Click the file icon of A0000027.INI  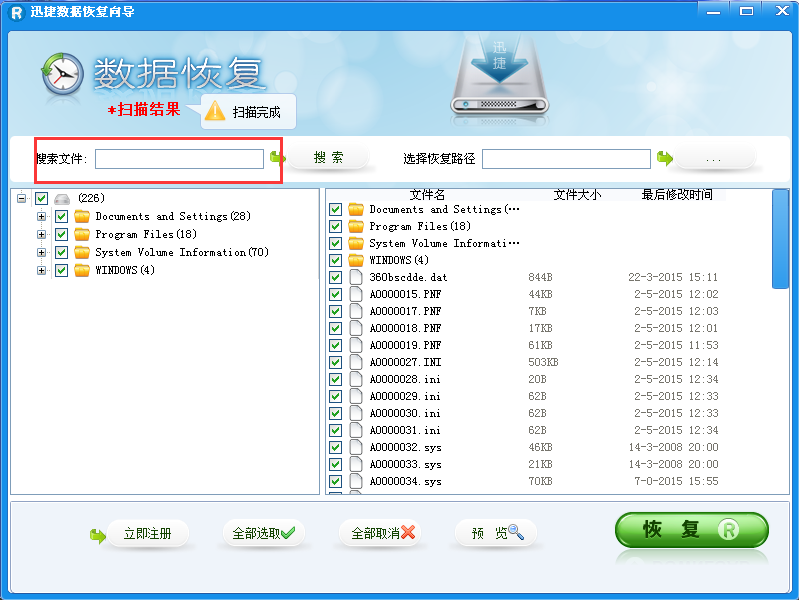point(356,362)
